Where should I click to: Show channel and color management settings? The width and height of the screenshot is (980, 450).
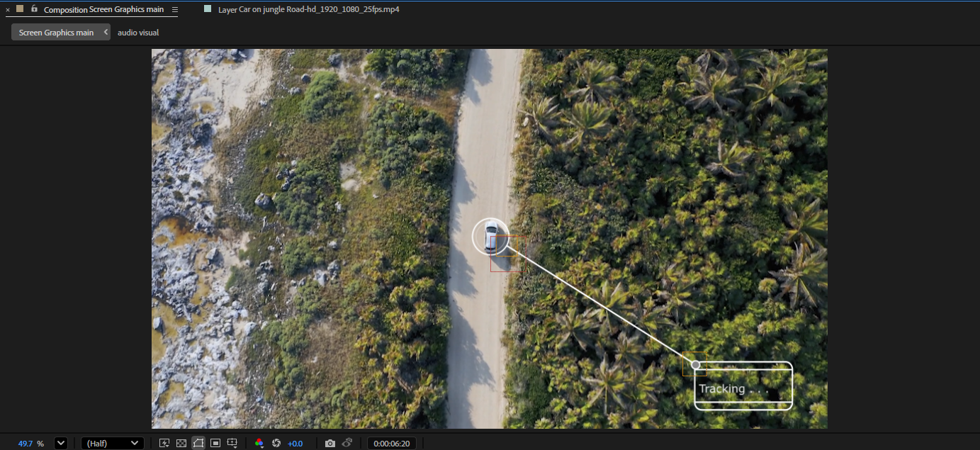coord(259,444)
